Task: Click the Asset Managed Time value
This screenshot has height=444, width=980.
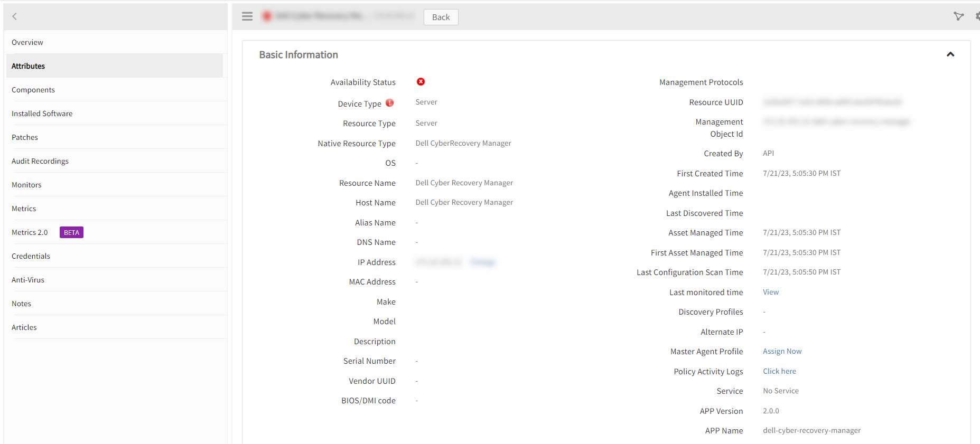Action: [x=801, y=232]
